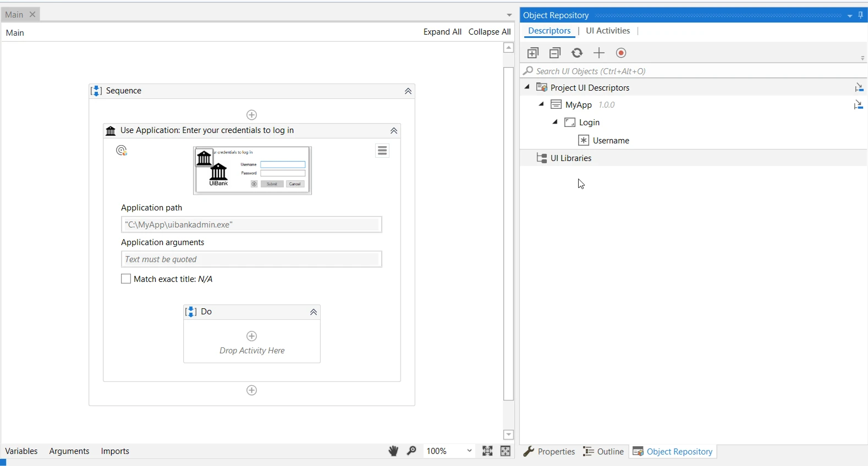Click Expand All in designer

pos(442,32)
